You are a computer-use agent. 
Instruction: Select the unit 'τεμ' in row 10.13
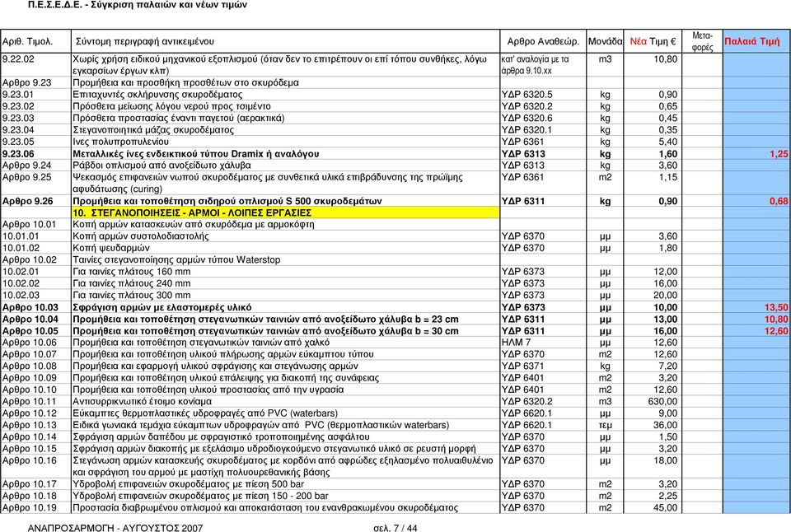605,425
